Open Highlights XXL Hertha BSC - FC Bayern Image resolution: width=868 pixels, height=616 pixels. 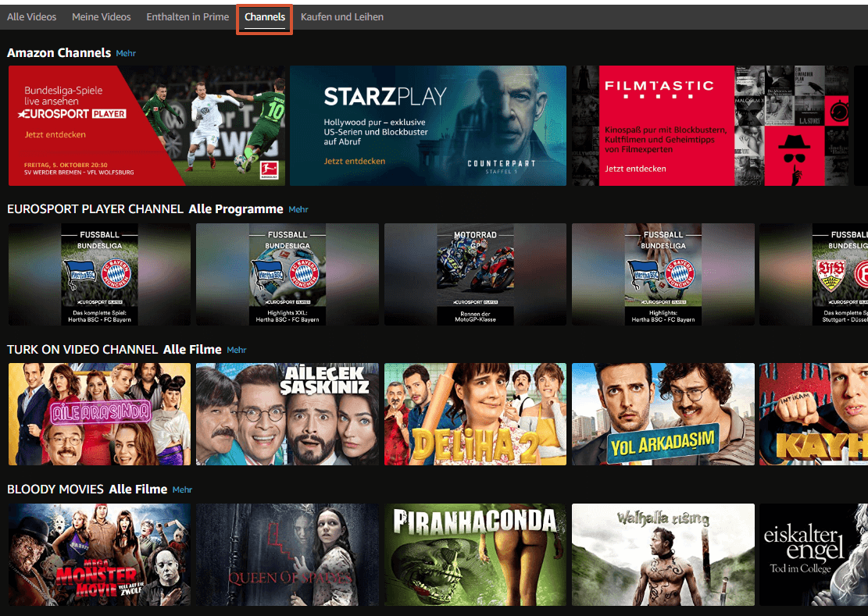click(288, 274)
